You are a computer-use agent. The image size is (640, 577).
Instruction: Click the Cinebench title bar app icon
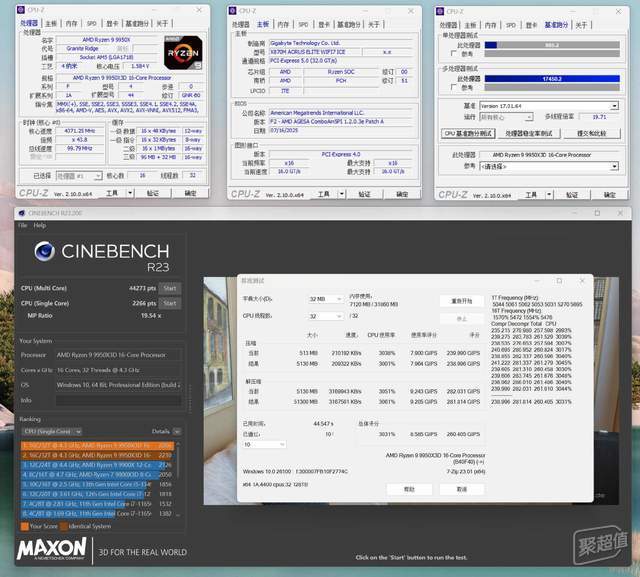coord(22,213)
